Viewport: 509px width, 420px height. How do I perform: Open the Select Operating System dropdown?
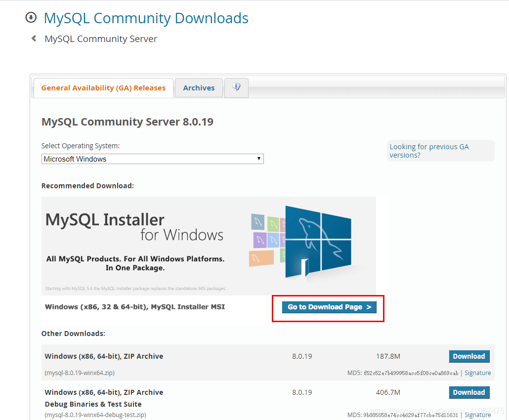[153, 159]
